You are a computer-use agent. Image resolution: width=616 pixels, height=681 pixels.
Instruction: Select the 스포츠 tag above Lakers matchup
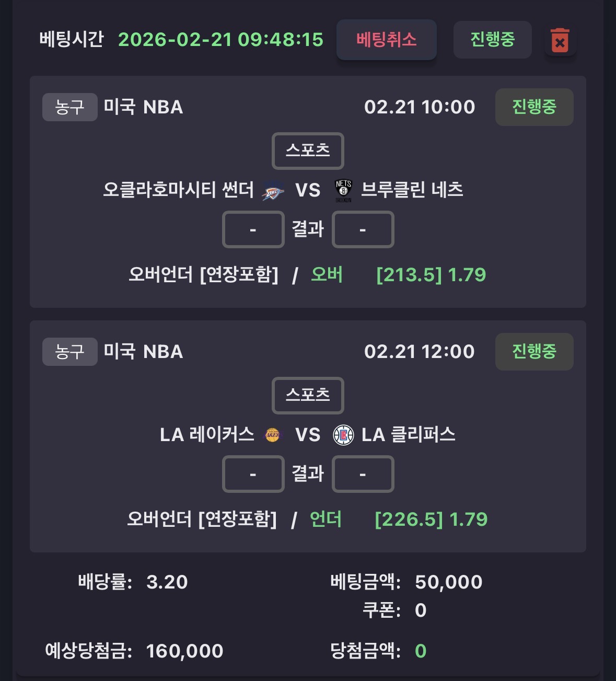click(x=308, y=395)
